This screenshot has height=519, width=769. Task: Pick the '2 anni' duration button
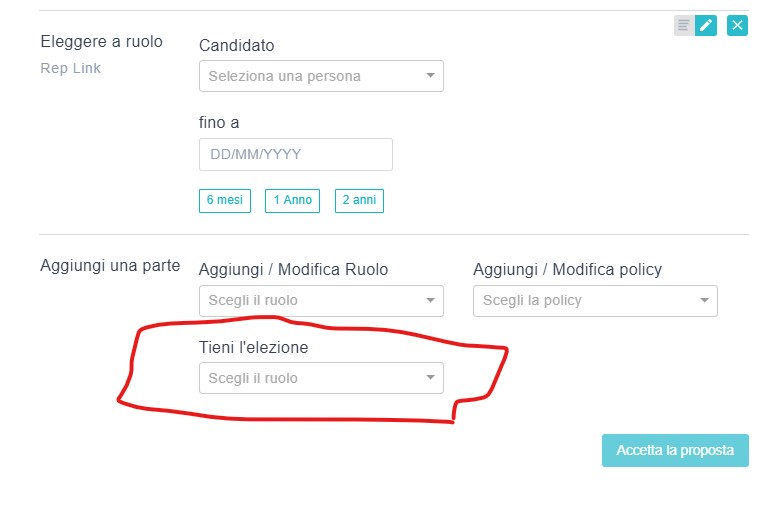359,200
